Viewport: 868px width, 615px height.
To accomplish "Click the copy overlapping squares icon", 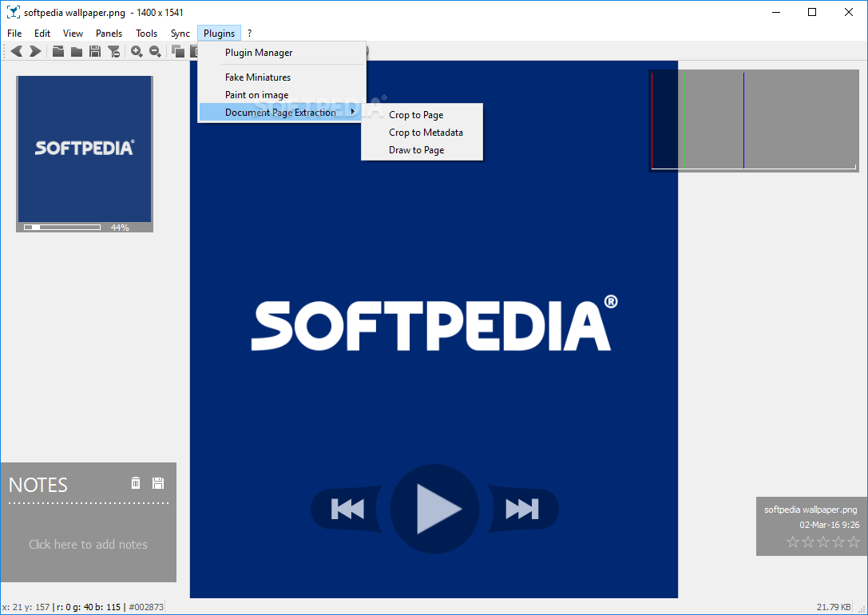I will coord(178,51).
